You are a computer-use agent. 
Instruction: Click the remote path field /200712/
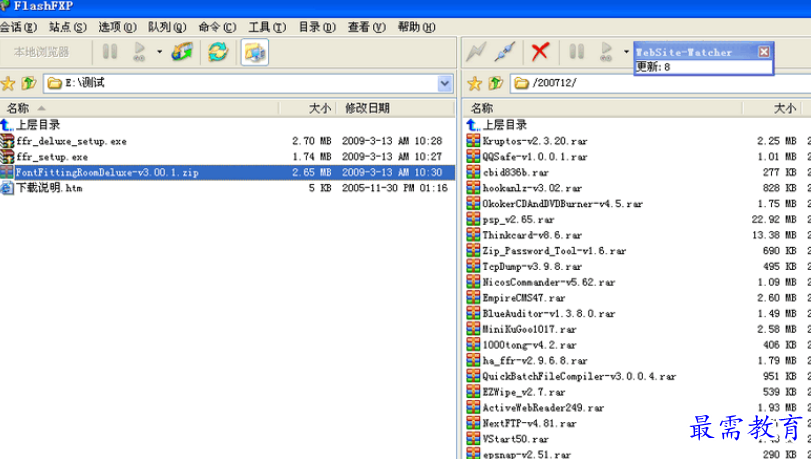coord(660,83)
